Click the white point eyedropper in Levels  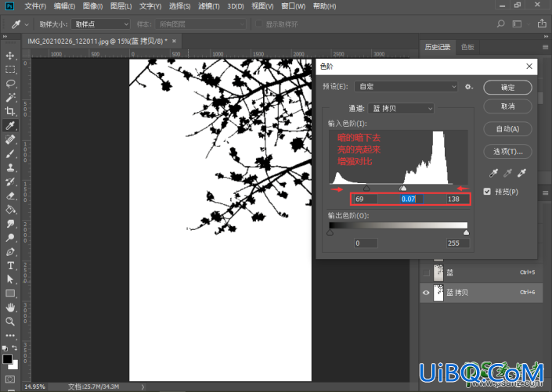[x=521, y=173]
